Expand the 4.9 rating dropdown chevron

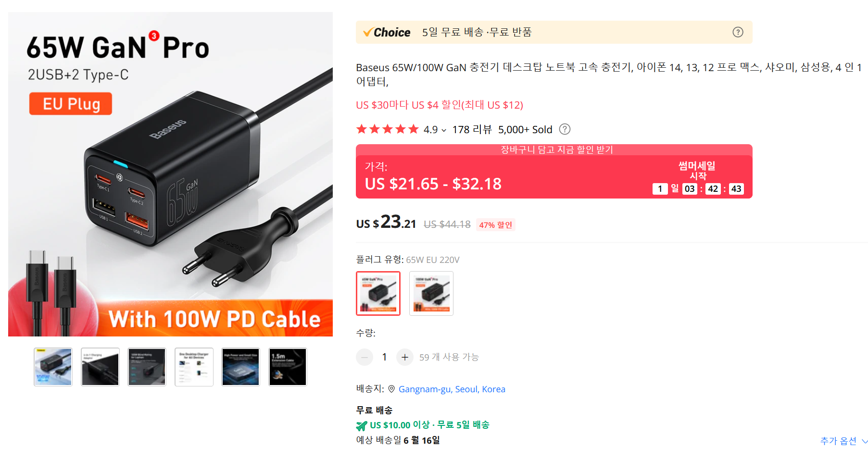444,130
